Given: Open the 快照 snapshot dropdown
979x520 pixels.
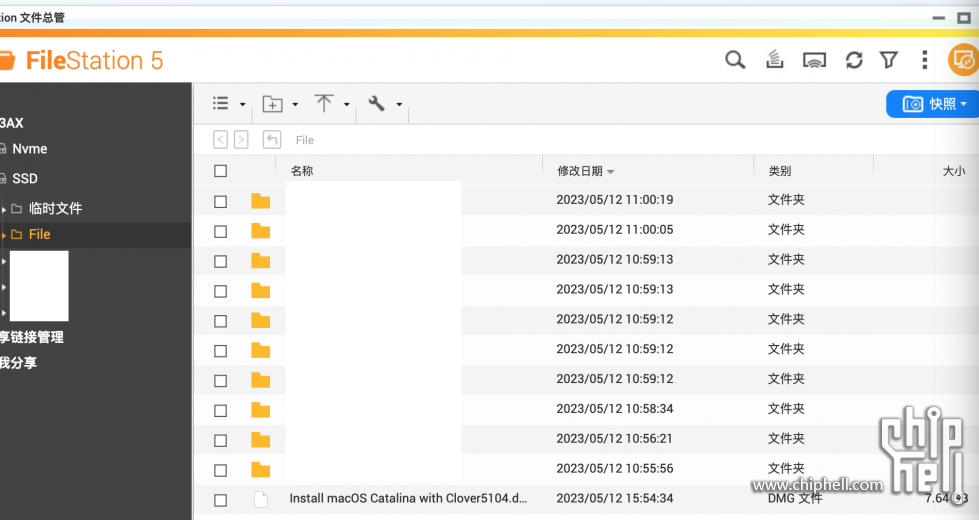Looking at the screenshot, I should pos(933,104).
